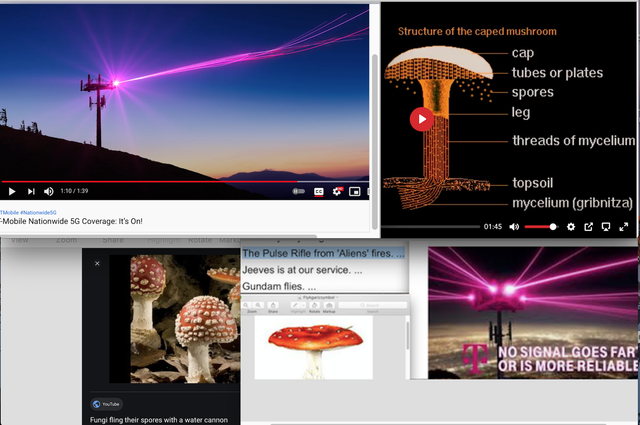Play the T-Mobile 5G YouTube video

pyautogui.click(x=12, y=191)
